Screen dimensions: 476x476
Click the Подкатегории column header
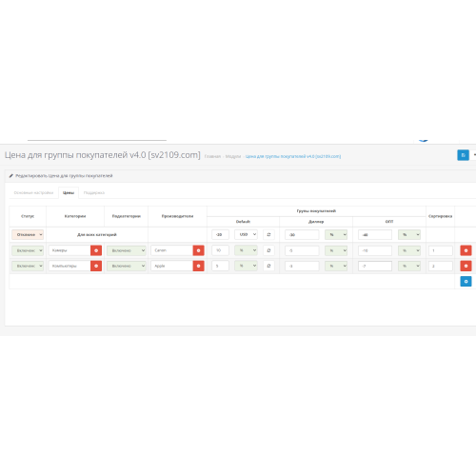pyautogui.click(x=127, y=216)
